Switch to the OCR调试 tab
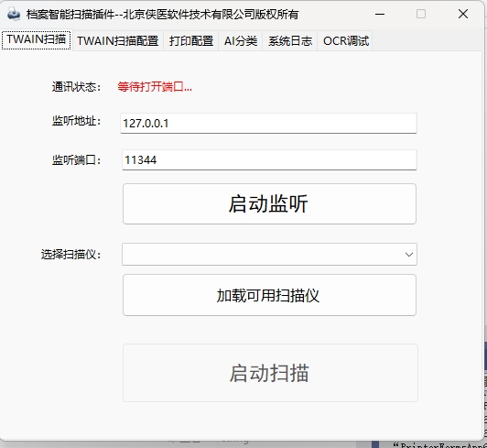487x448 pixels. tap(346, 40)
